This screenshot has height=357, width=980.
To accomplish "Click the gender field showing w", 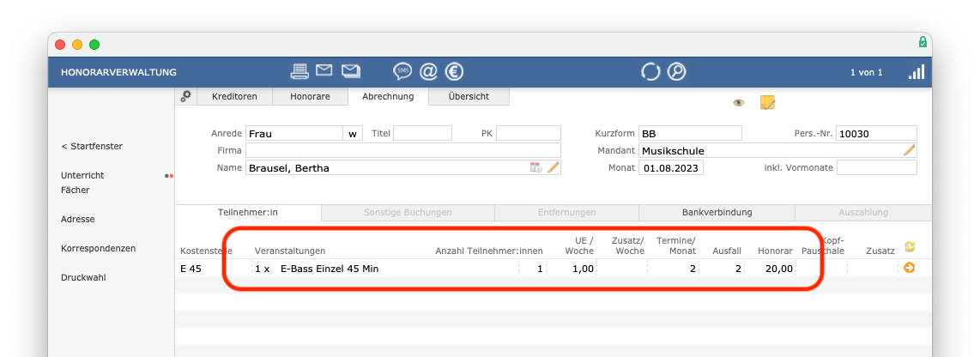I will tap(353, 133).
